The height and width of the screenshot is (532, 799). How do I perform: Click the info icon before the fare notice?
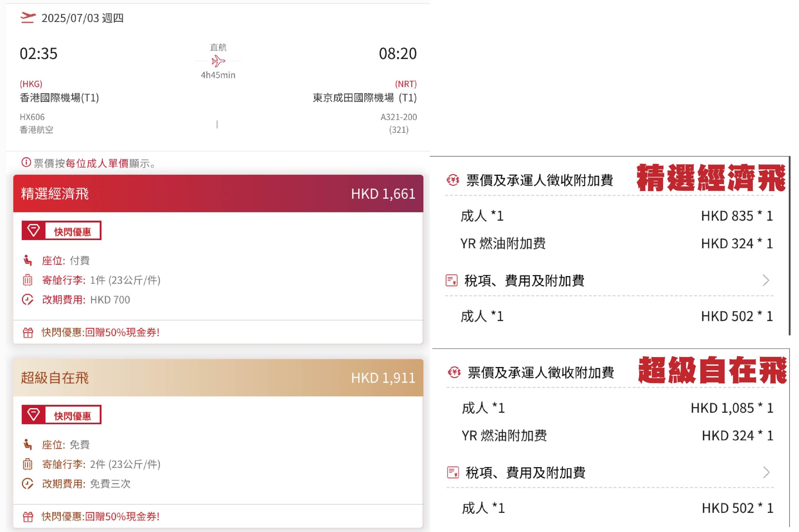(x=26, y=162)
